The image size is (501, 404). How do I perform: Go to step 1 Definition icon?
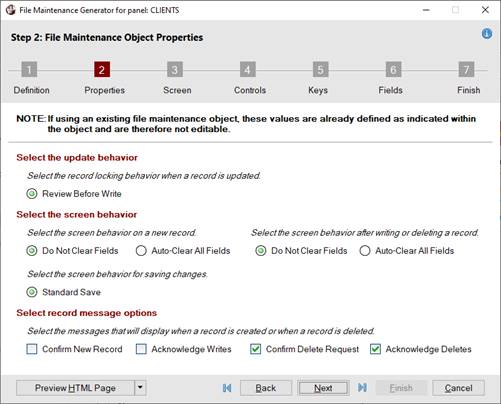[x=29, y=69]
